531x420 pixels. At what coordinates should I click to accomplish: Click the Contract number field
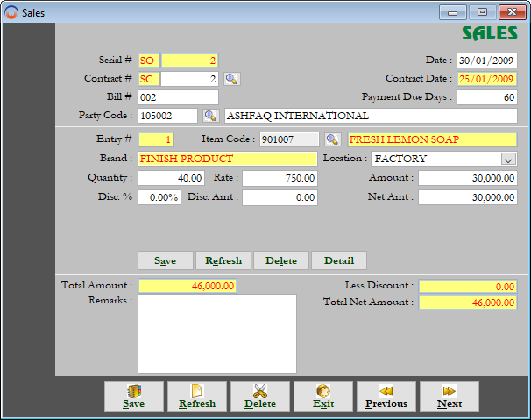point(189,79)
